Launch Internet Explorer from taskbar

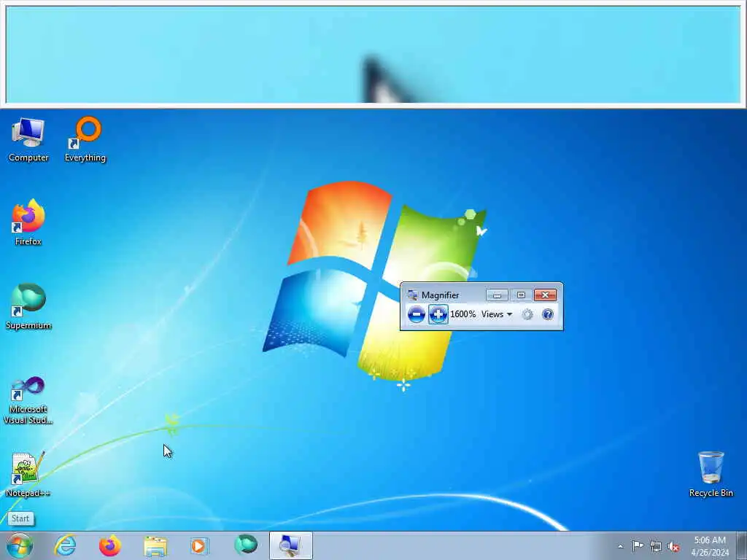[65, 545]
